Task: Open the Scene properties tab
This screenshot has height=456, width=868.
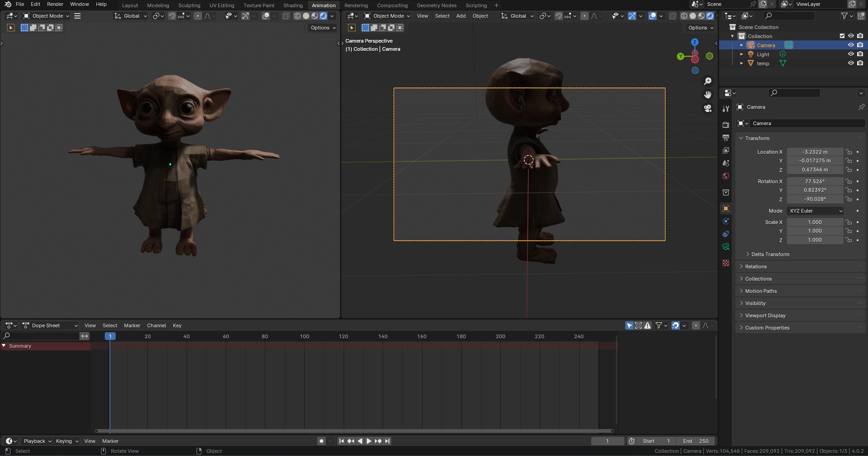Action: [726, 163]
